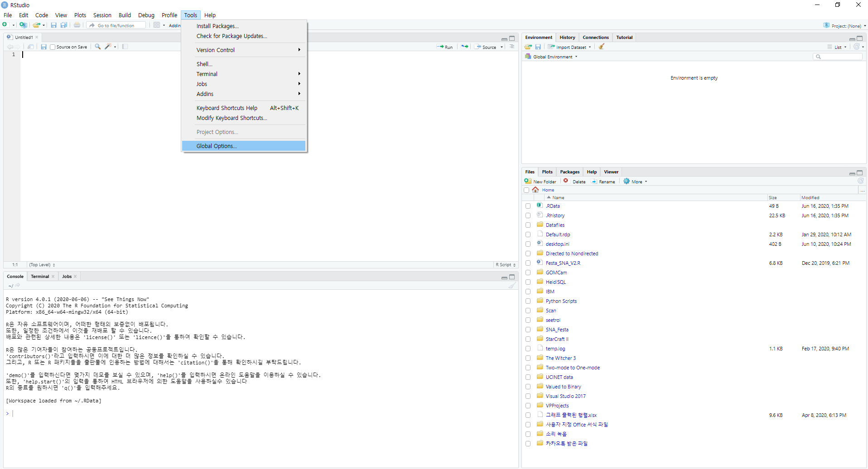Open the Global Environment dropdown
Viewport: 868px width, 469px height.
551,57
